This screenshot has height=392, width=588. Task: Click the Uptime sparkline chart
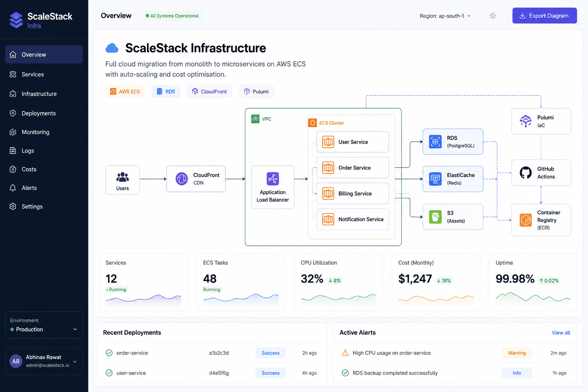click(x=533, y=297)
